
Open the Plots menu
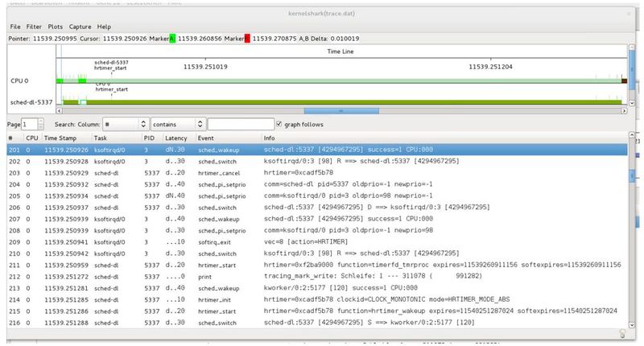56,27
